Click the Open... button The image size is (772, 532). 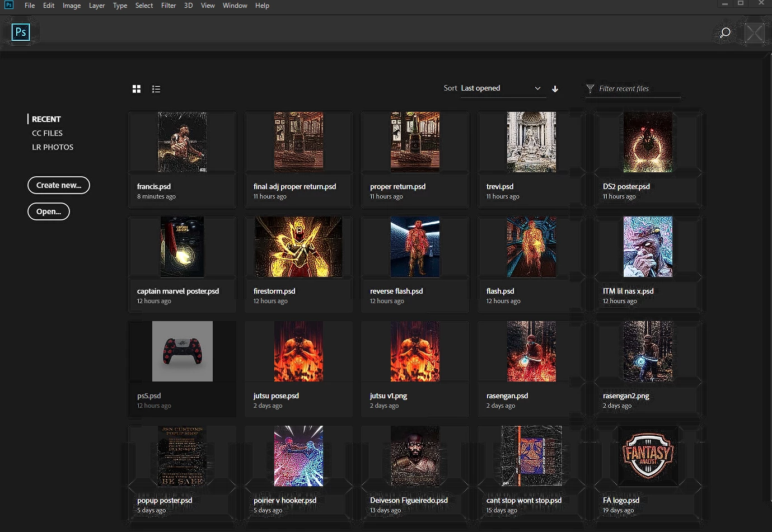[x=49, y=211]
